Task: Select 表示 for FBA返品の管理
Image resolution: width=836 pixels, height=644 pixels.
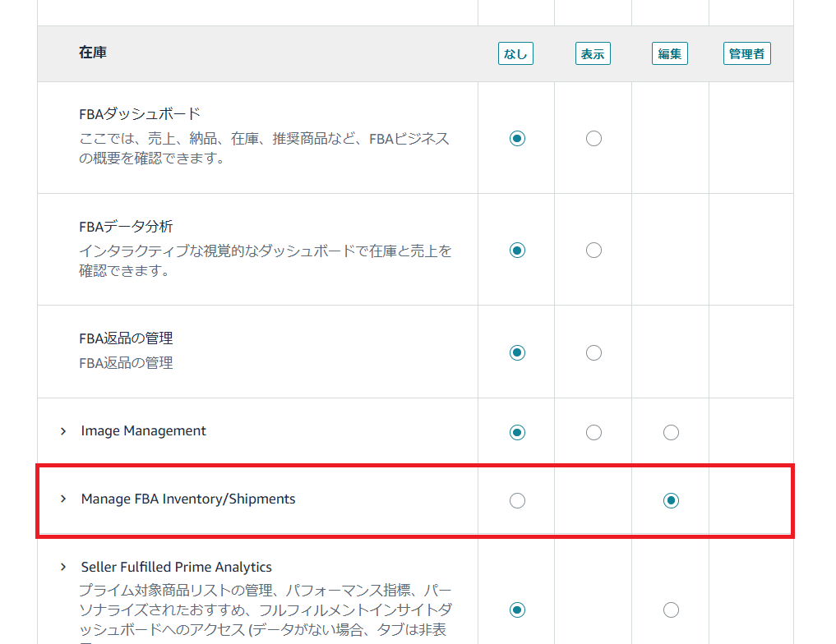Action: pyautogui.click(x=594, y=352)
